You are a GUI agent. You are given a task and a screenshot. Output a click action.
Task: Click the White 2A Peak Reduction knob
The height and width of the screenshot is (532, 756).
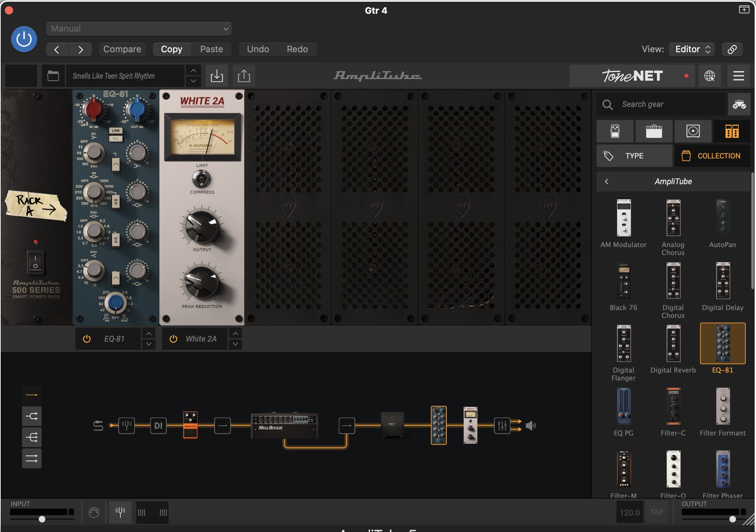[x=202, y=283]
